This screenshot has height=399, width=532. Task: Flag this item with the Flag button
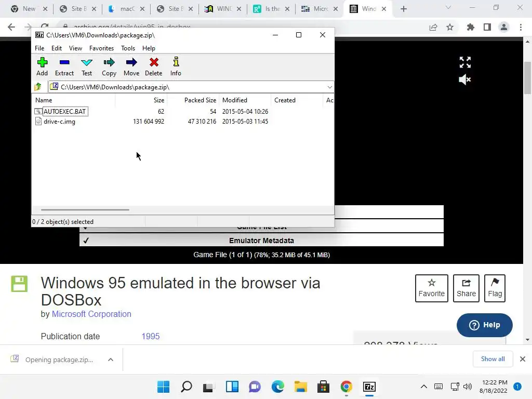(495, 288)
